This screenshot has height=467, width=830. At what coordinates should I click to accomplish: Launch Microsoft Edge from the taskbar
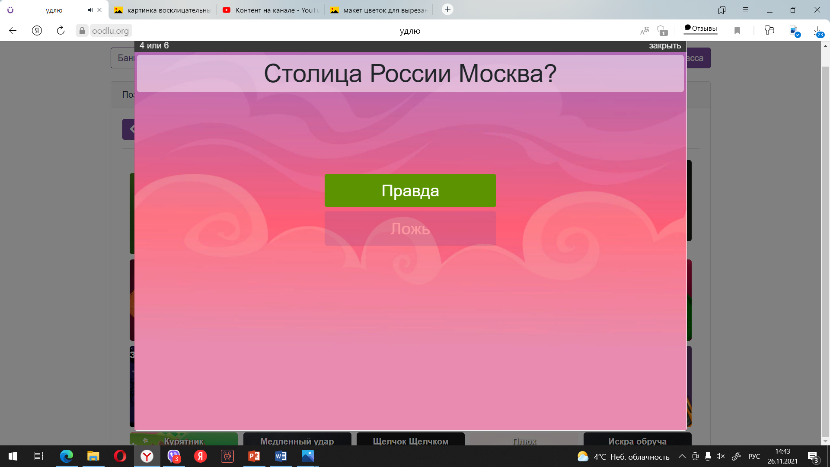(x=66, y=456)
